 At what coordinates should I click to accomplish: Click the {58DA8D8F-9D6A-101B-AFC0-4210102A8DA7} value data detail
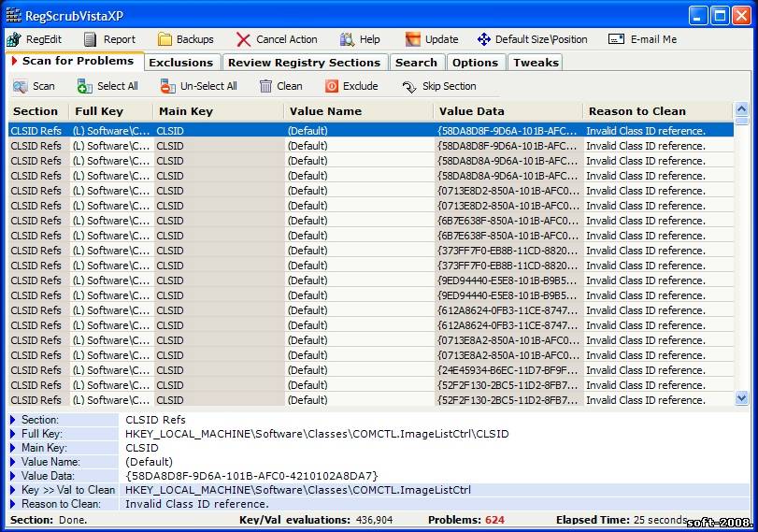click(x=251, y=476)
